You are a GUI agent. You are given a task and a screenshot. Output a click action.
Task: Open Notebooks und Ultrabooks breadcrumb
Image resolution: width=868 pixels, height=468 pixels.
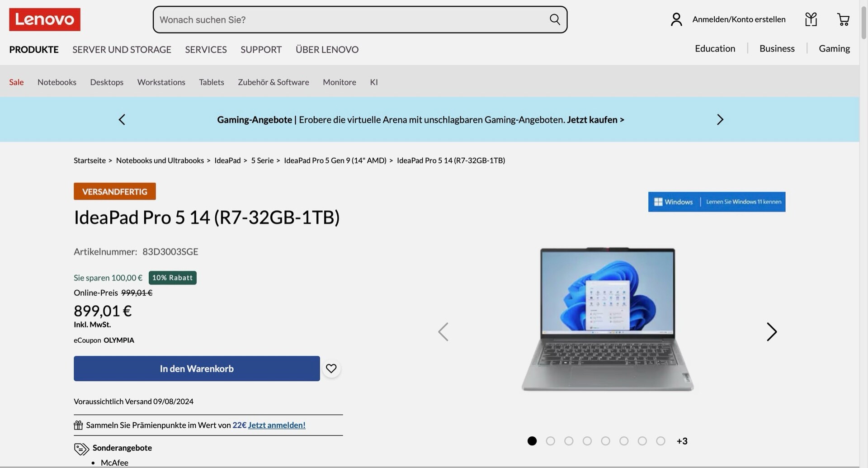[x=160, y=161]
